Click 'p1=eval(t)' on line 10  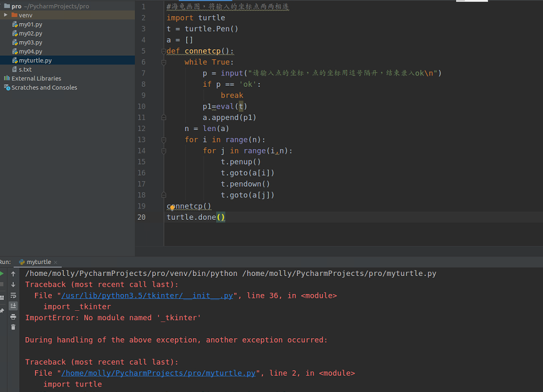click(x=225, y=106)
